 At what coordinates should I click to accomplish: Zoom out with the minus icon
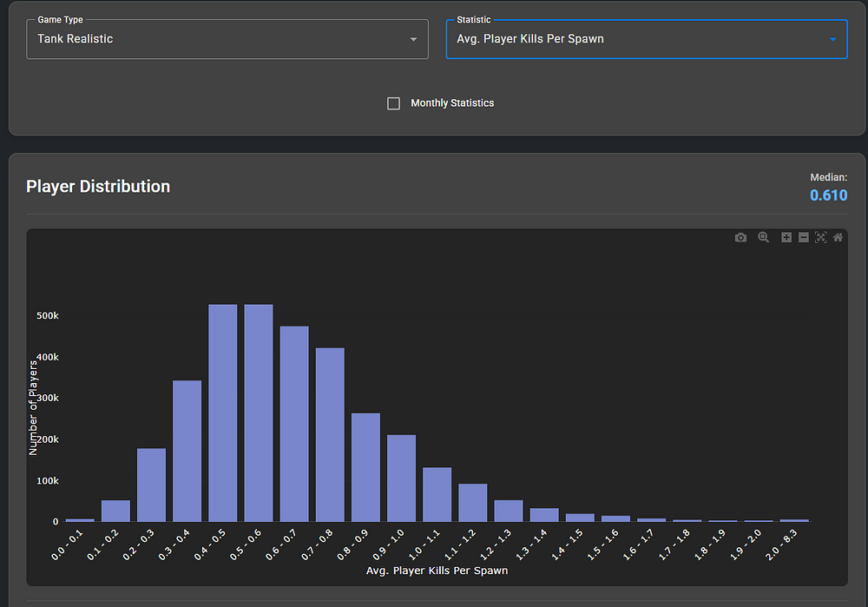[x=804, y=237]
